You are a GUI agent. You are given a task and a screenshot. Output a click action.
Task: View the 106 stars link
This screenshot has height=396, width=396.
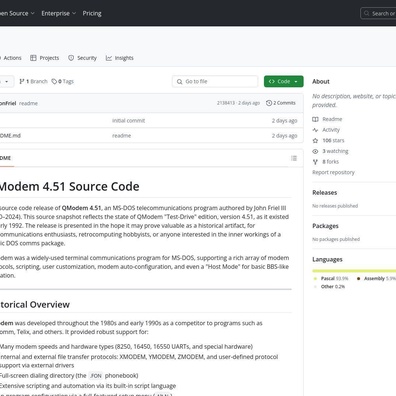tap(333, 140)
